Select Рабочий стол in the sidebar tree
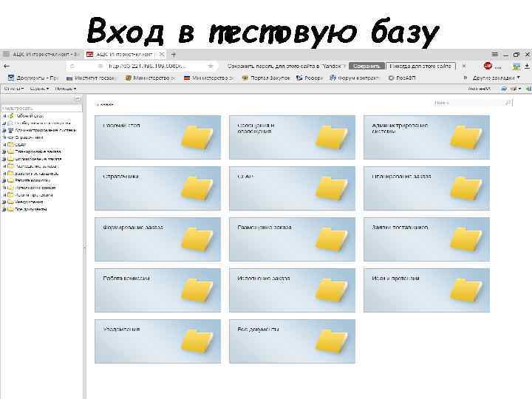532x399 pixels. pyautogui.click(x=29, y=116)
